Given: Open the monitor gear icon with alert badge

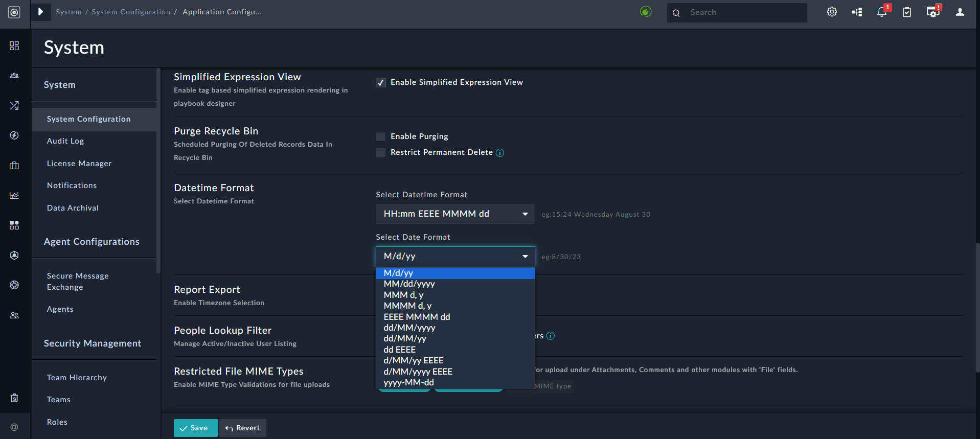Looking at the screenshot, I should pyautogui.click(x=933, y=12).
